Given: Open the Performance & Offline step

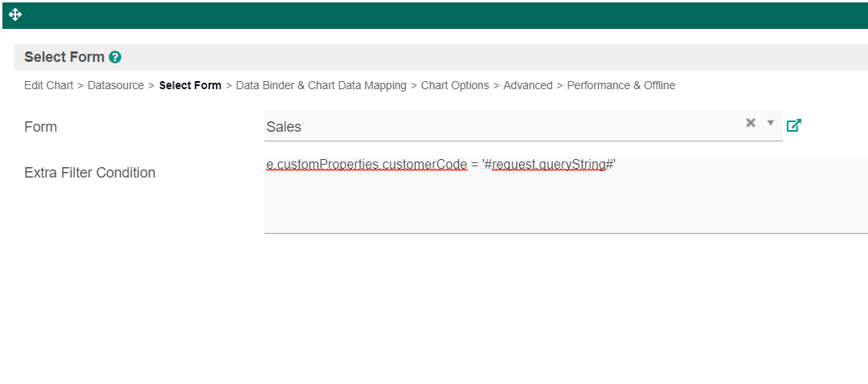Looking at the screenshot, I should point(621,85).
